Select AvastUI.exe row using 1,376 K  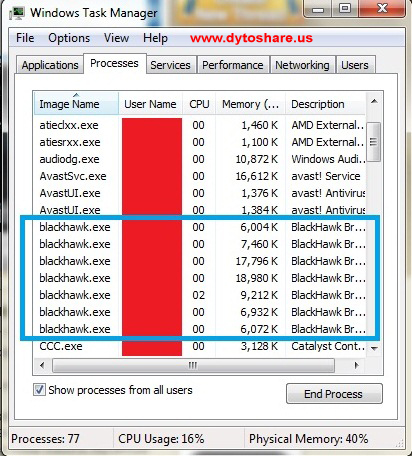click(200, 193)
